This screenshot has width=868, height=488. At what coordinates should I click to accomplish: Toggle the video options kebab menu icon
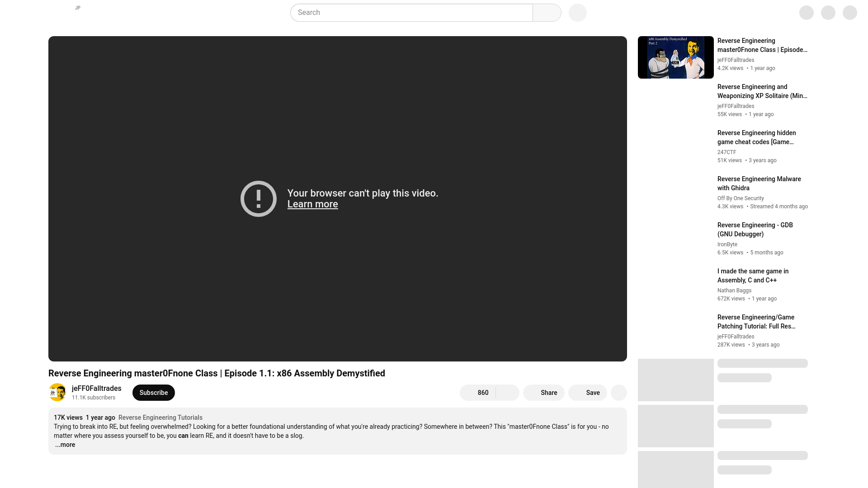point(618,392)
